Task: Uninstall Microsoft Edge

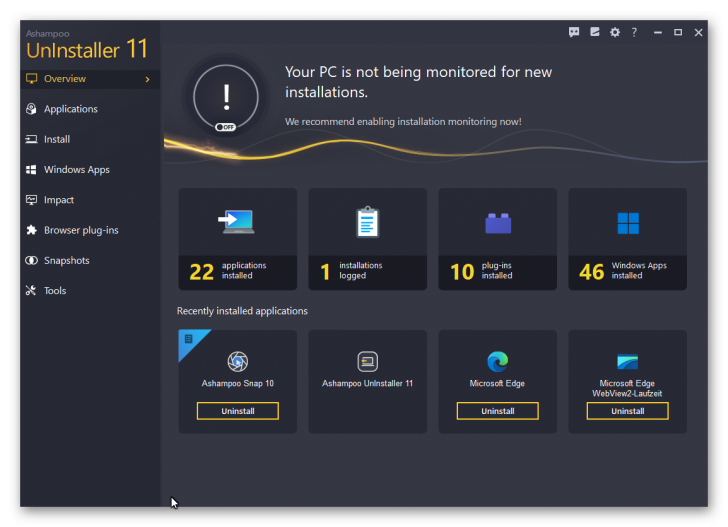Action: coord(498,411)
